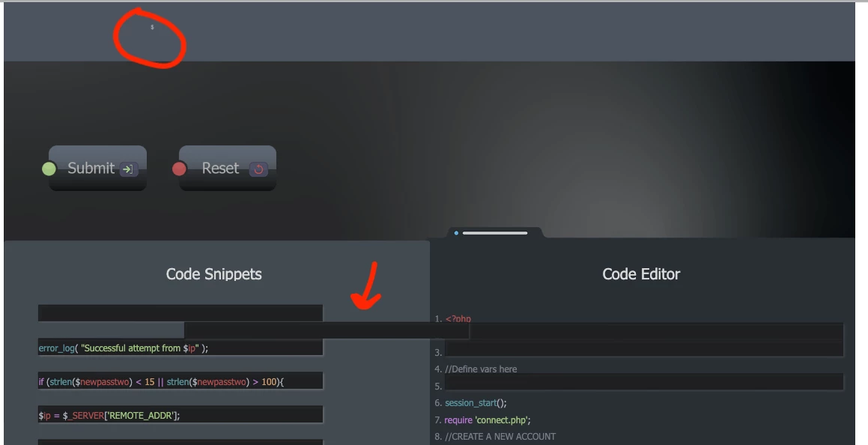
Task: Click the circular reset arrow icon
Action: [x=258, y=169]
